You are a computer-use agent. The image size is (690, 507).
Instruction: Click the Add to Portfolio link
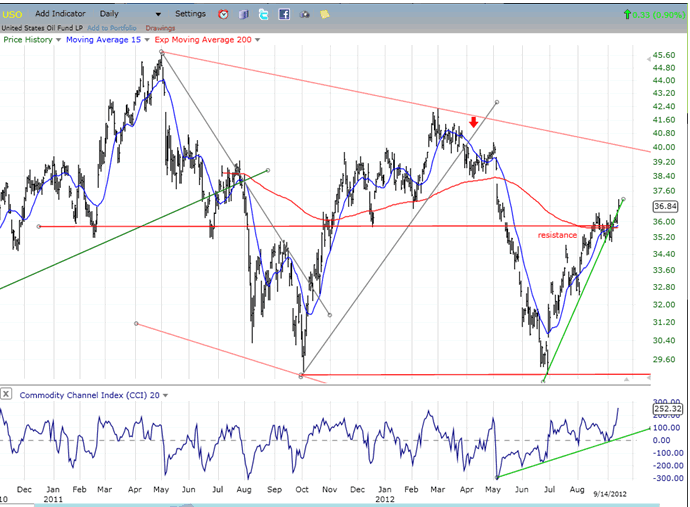(112, 28)
